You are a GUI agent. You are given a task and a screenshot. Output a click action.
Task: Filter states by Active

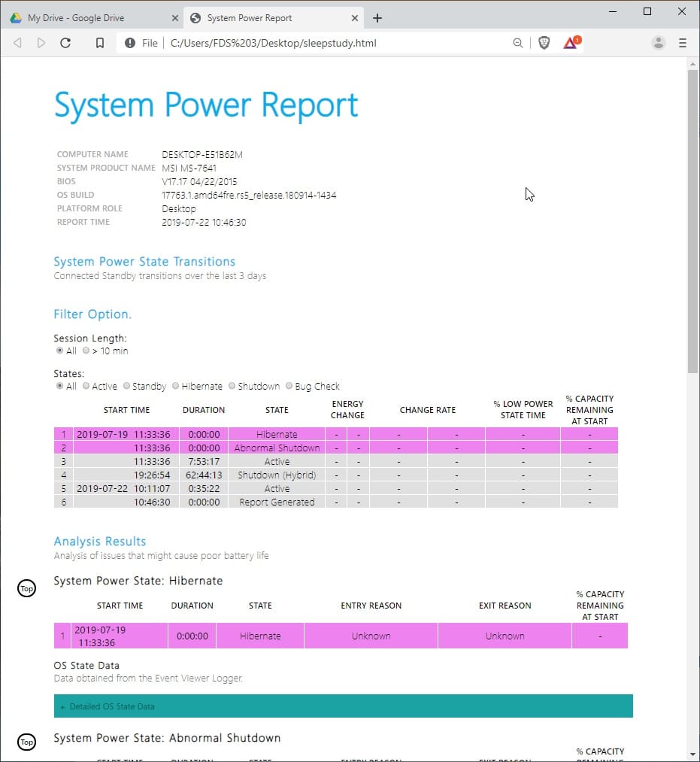click(86, 386)
